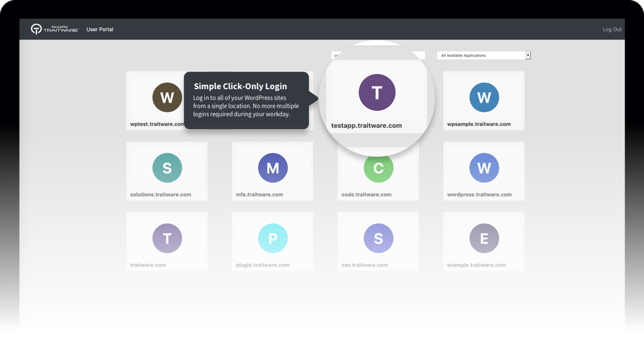The width and height of the screenshot is (644, 348).
Task: Click the User Portal header title
Action: click(x=100, y=30)
